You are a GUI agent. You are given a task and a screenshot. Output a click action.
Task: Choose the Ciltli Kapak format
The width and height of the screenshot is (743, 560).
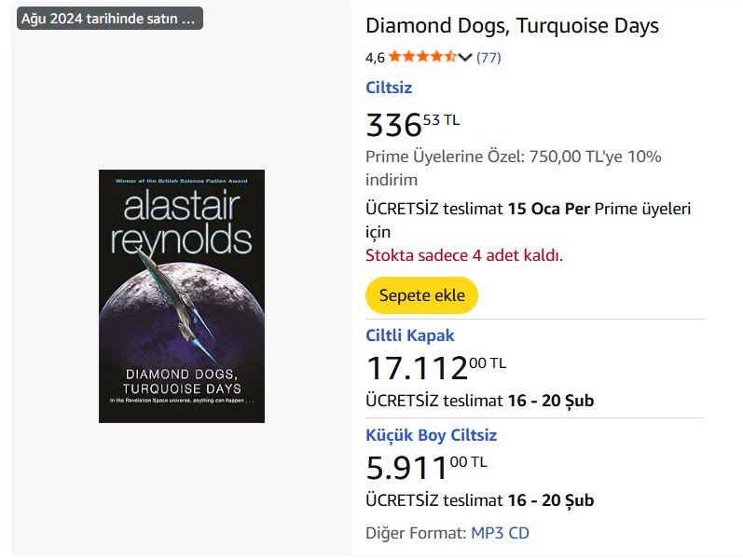[410, 335]
